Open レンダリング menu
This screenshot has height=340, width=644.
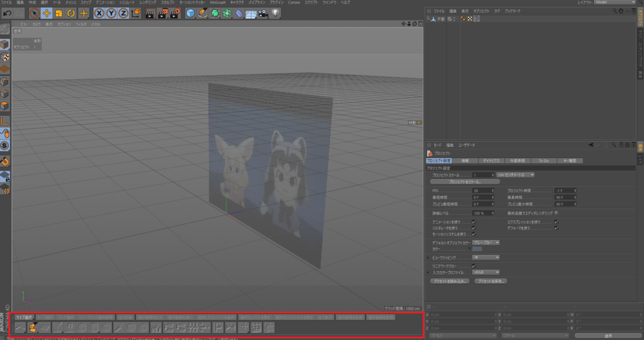pyautogui.click(x=147, y=3)
